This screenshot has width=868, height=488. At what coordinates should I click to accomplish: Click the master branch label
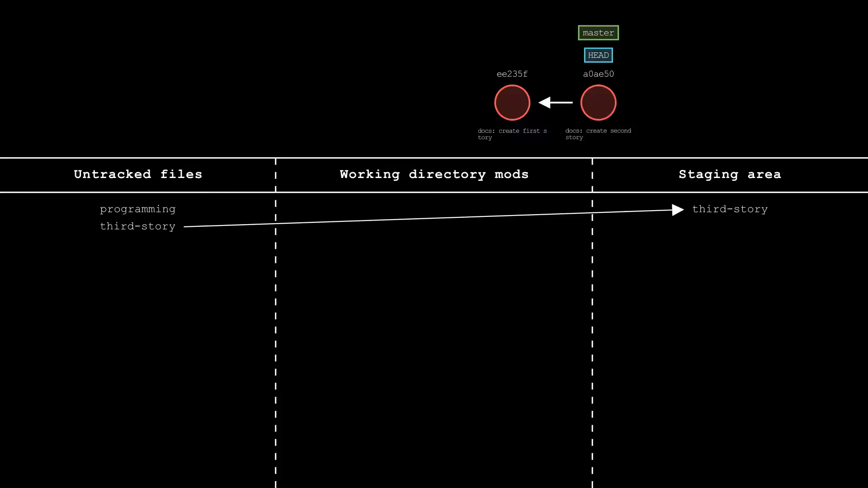(598, 33)
